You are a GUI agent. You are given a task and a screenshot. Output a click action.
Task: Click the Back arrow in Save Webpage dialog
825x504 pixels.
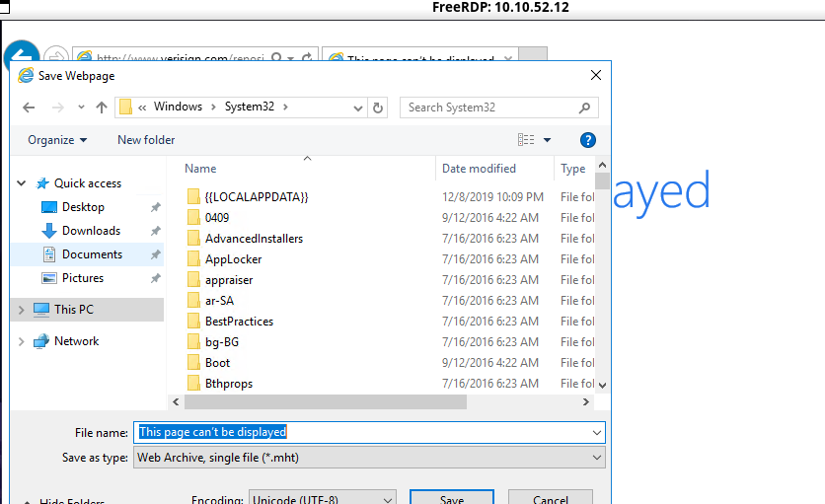[x=29, y=108]
